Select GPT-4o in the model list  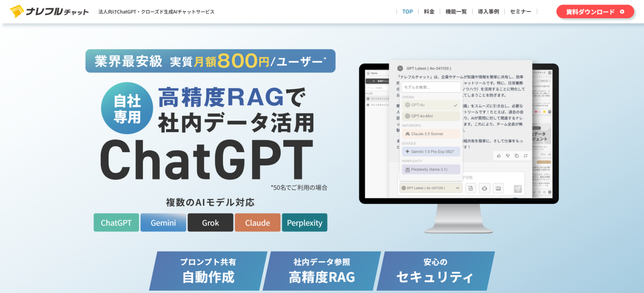[x=431, y=105]
